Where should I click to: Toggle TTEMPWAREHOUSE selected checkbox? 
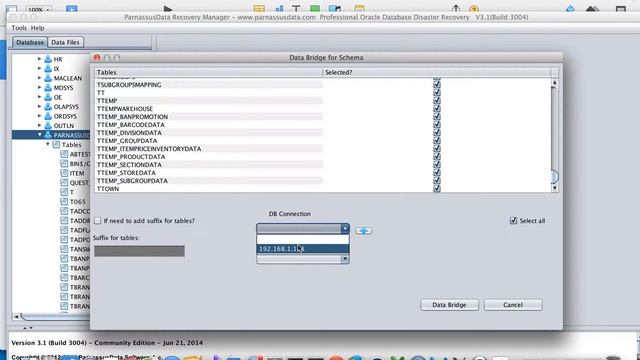point(437,109)
